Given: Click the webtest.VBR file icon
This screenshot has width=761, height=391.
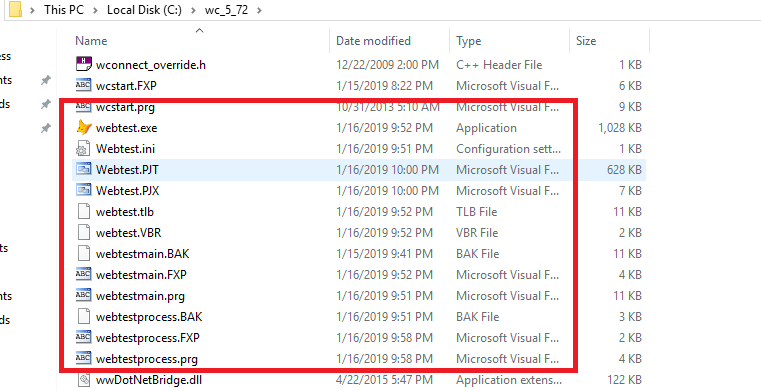Looking at the screenshot, I should click(83, 232).
